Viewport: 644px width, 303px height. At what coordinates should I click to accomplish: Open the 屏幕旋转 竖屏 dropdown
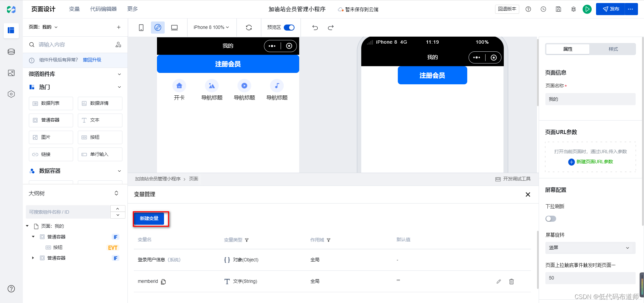pyautogui.click(x=590, y=248)
